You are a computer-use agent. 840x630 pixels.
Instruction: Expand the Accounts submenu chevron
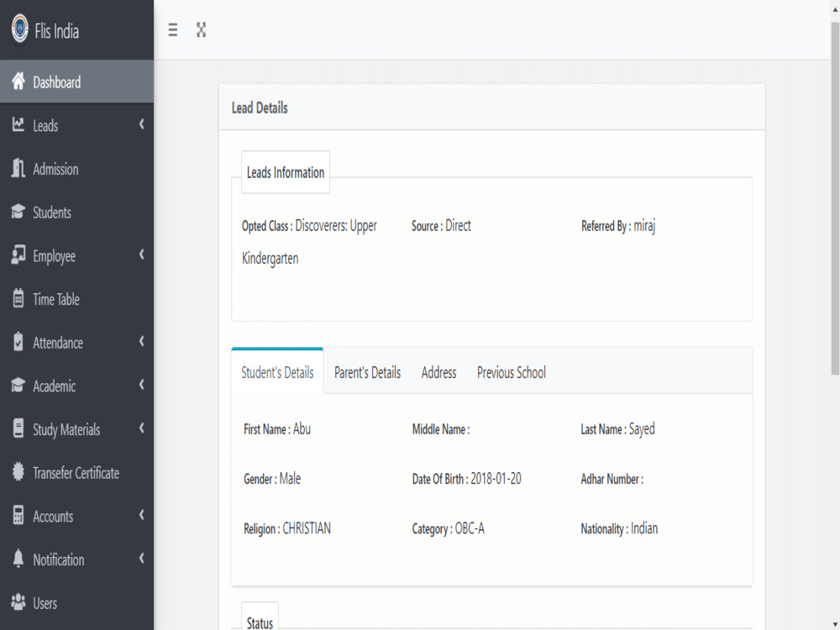click(142, 515)
